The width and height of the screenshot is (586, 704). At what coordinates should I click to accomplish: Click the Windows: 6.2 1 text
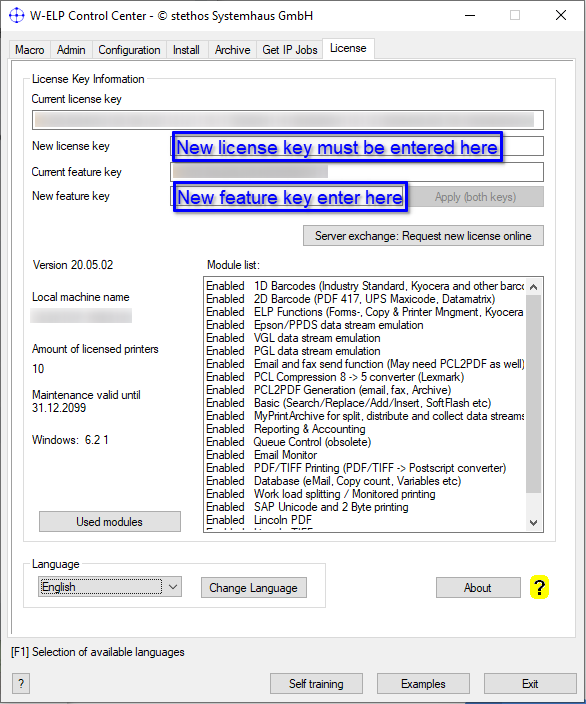click(x=70, y=440)
